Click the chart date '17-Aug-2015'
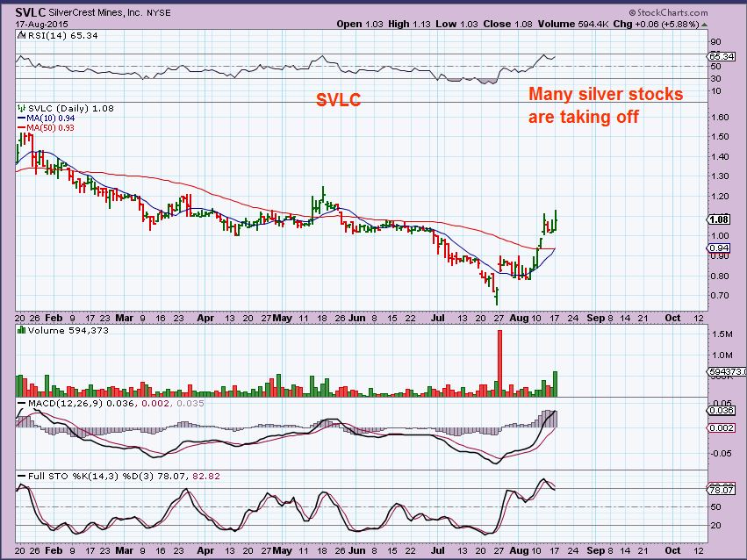Image resolution: width=747 pixels, height=560 pixels. [41, 24]
